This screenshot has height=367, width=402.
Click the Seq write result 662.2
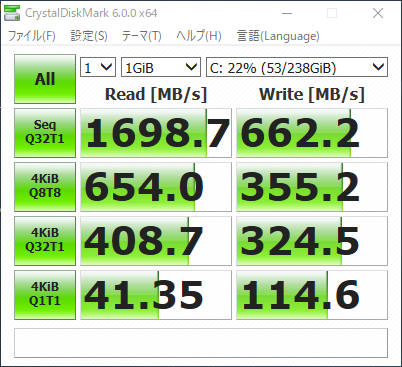click(312, 133)
